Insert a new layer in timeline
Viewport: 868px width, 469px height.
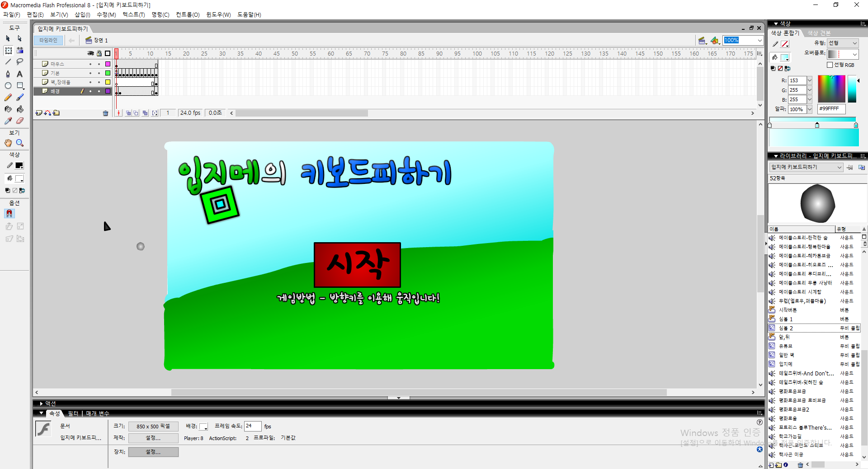[x=39, y=113]
